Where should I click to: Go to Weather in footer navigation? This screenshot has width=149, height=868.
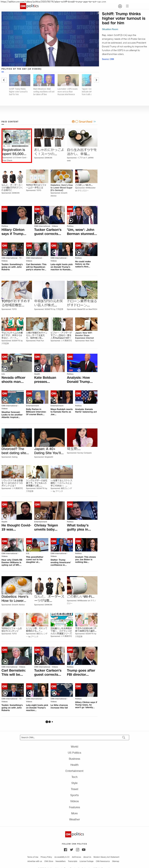75,819
